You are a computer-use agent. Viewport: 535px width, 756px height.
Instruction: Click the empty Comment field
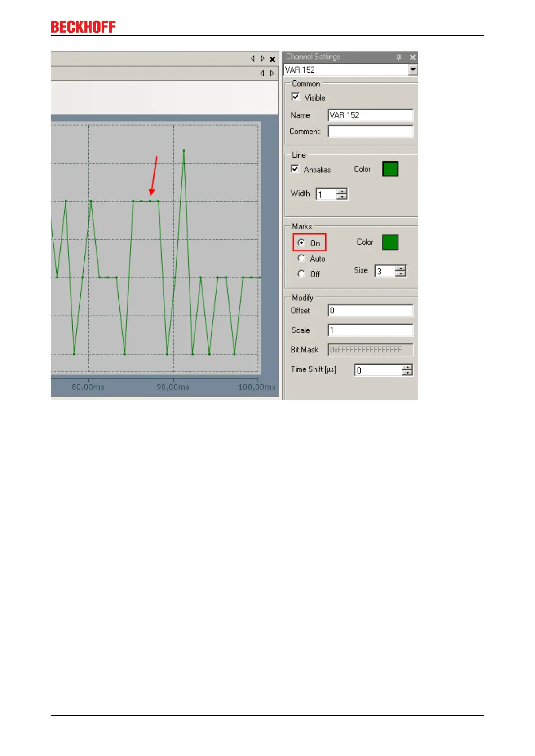pyautogui.click(x=371, y=132)
